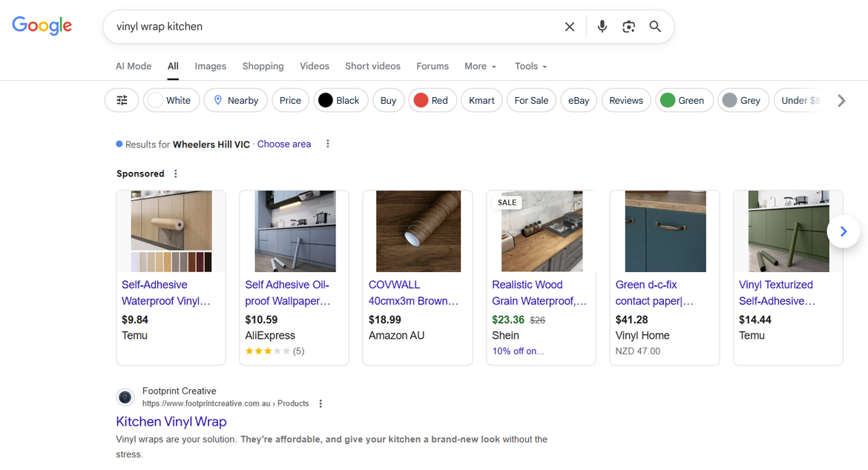Open search by image camera icon
Image resolution: width=868 pixels, height=470 pixels.
628,27
